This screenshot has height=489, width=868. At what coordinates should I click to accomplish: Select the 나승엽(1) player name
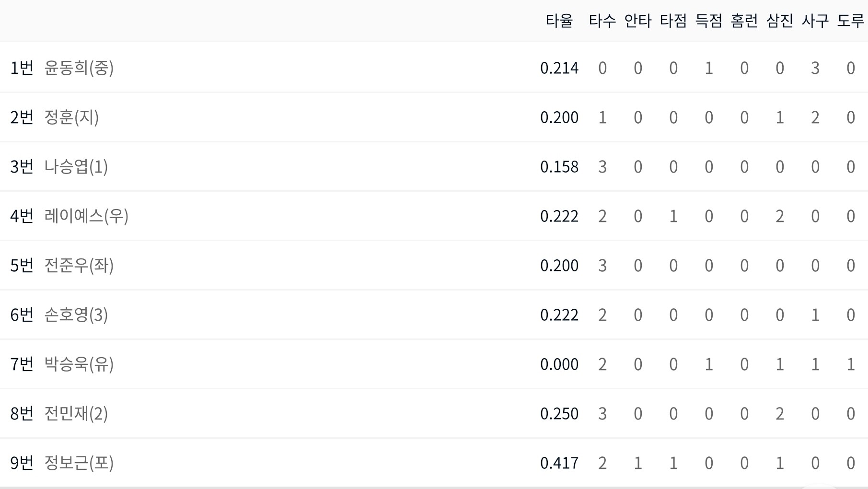(76, 166)
